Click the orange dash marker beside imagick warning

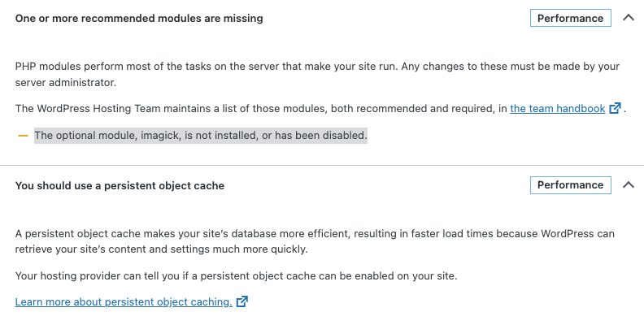[x=23, y=136]
